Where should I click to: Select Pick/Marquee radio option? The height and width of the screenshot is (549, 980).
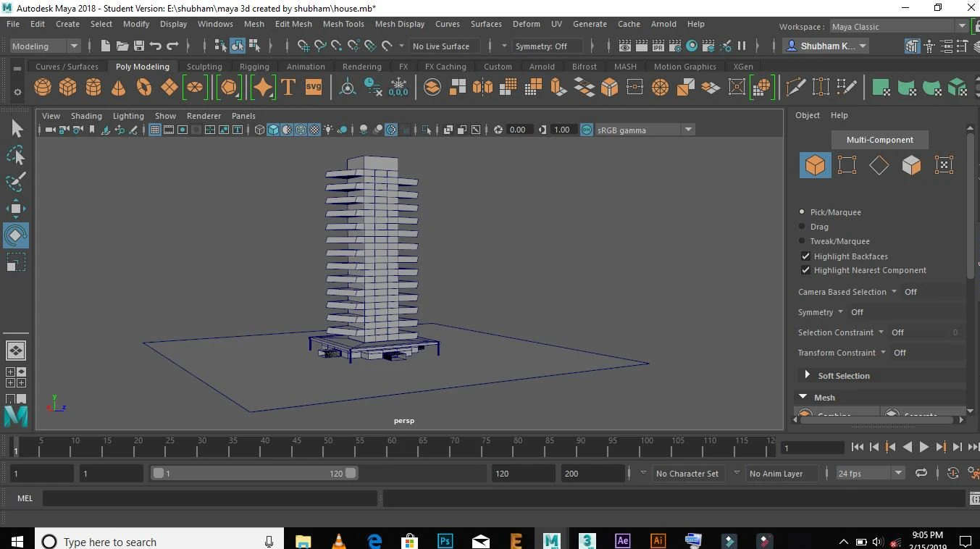click(x=802, y=212)
